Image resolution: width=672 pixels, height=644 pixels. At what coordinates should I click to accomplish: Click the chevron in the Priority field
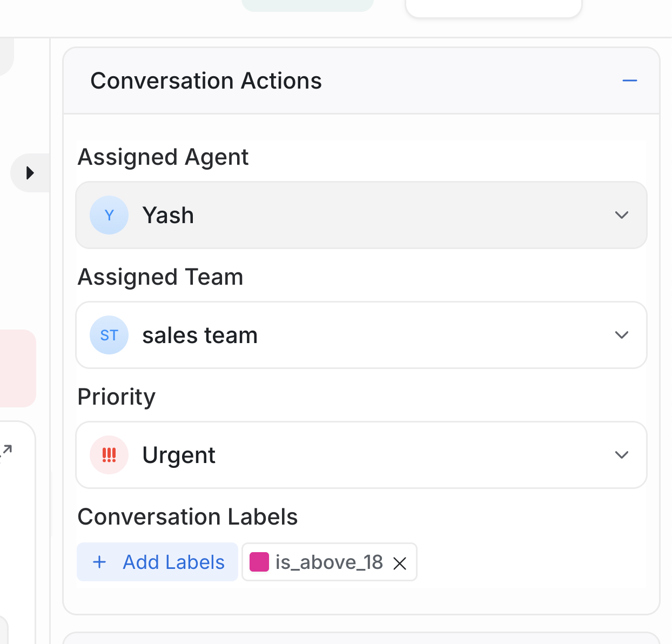[622, 455]
